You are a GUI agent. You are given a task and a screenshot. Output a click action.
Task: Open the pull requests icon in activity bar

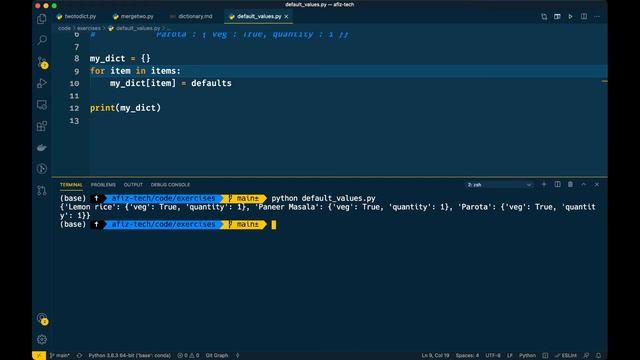[x=42, y=190]
